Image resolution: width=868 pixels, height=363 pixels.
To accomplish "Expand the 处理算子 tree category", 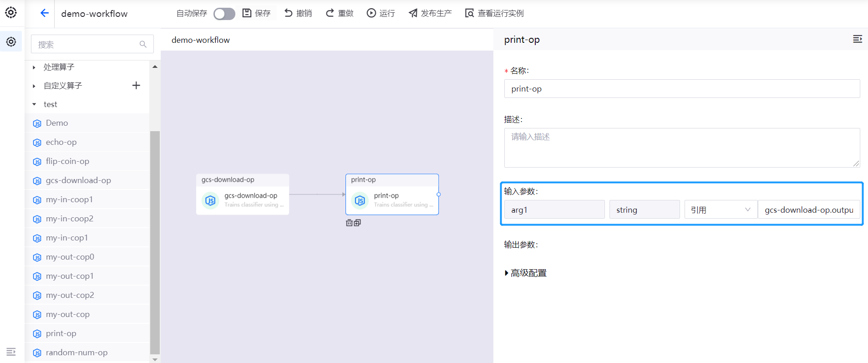I will 34,67.
